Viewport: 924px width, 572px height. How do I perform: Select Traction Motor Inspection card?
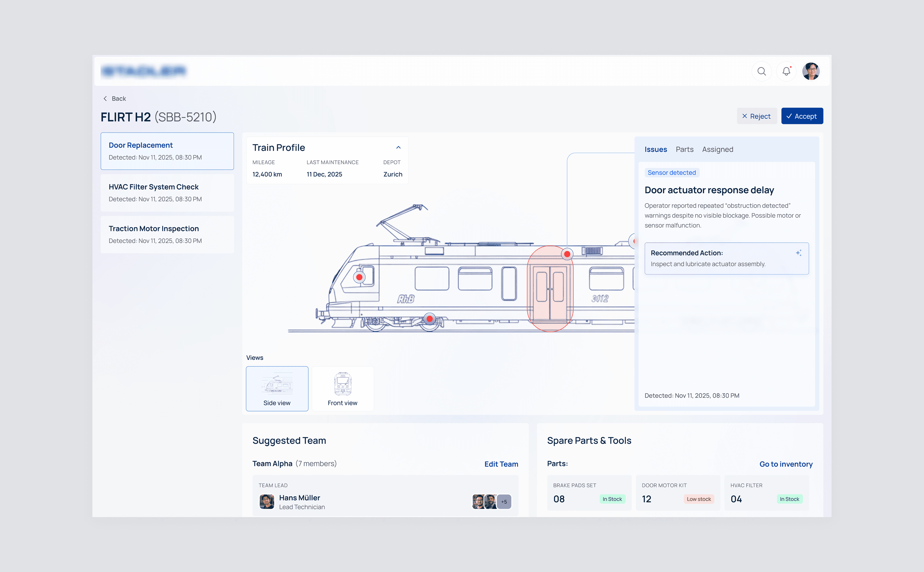point(167,234)
